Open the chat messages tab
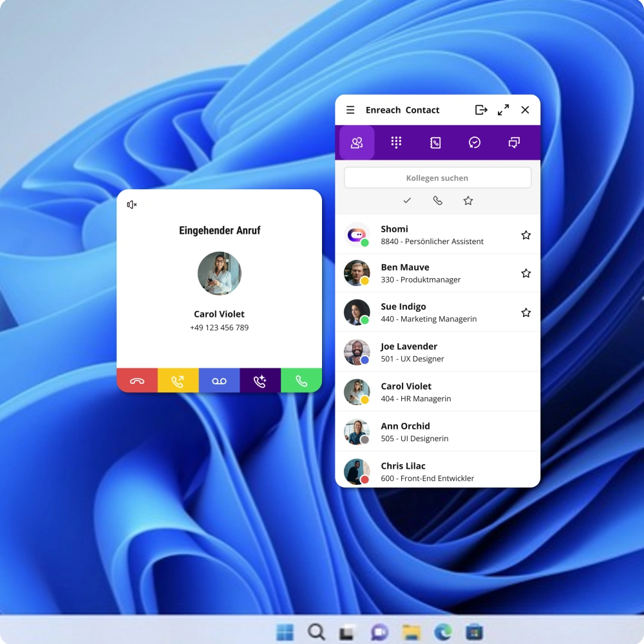The width and height of the screenshot is (644, 644). (514, 142)
